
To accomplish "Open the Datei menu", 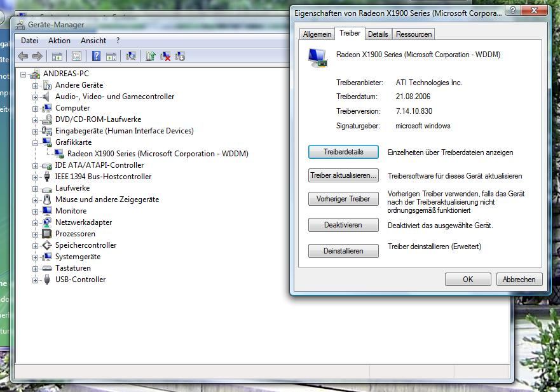I will click(x=29, y=41).
